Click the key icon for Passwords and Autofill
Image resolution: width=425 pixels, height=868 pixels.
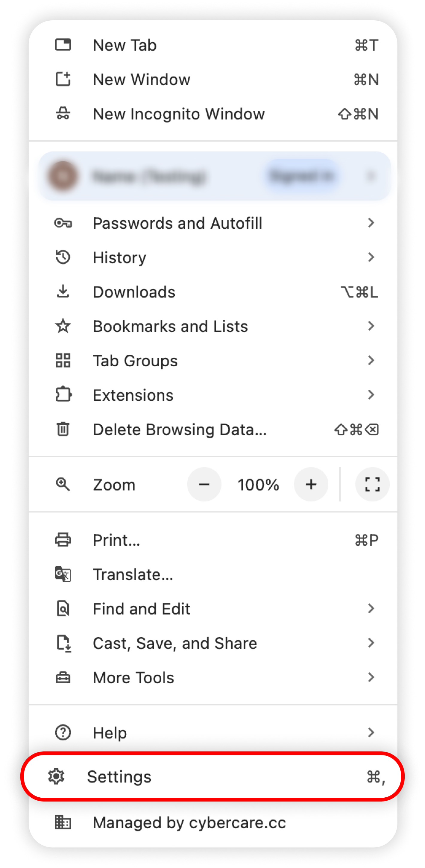63,223
